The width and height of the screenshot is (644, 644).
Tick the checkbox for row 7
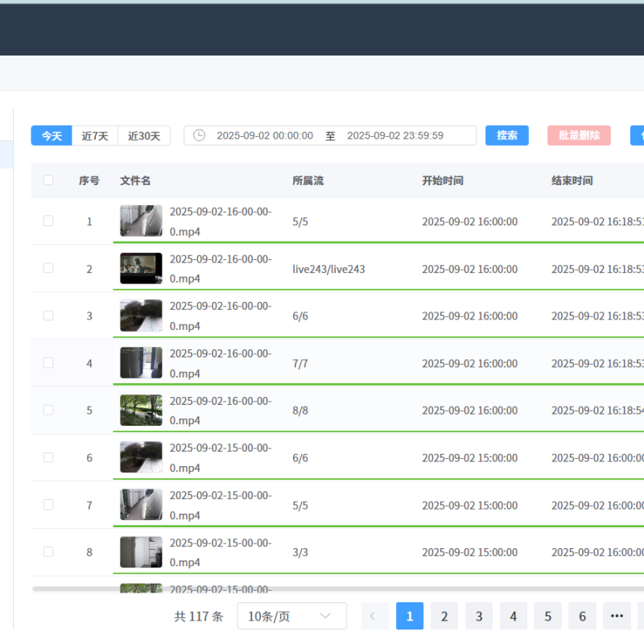(x=48, y=505)
